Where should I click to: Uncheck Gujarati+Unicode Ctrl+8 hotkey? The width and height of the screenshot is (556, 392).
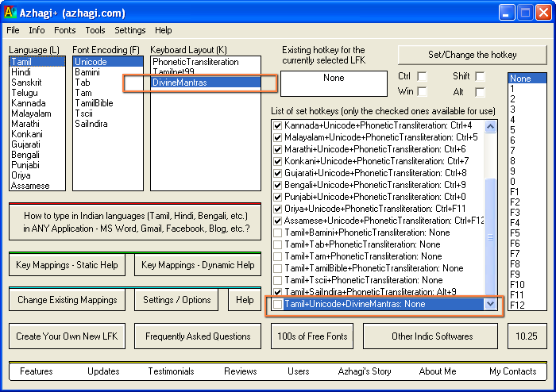(278, 173)
